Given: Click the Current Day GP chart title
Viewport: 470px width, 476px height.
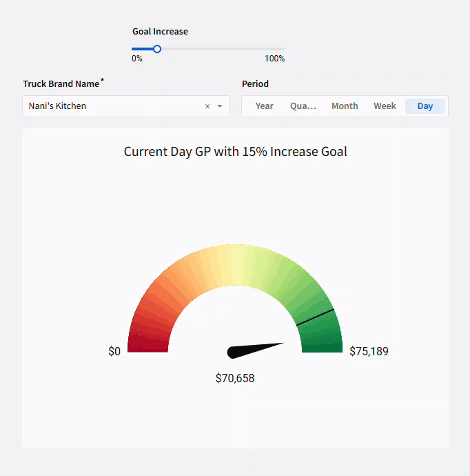Looking at the screenshot, I should pos(235,152).
